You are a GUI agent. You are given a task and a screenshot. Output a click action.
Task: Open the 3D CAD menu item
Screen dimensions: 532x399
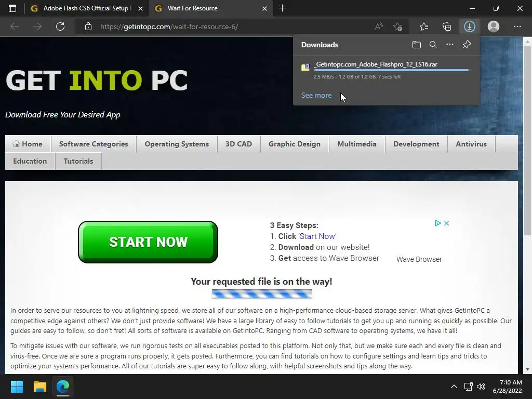[x=239, y=144]
